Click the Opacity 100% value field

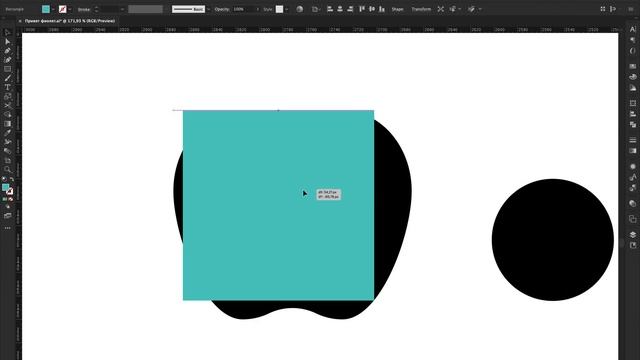point(243,9)
